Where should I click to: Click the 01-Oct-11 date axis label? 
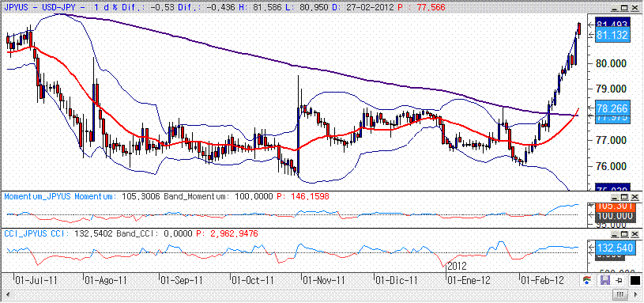(254, 280)
